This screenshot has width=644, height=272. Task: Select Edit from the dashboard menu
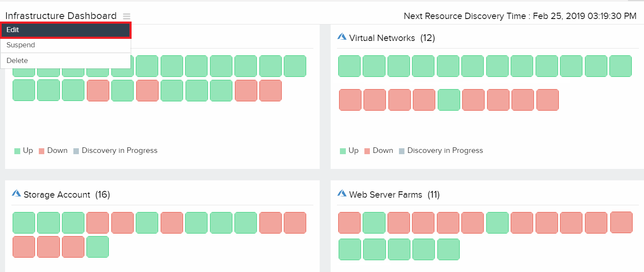[x=66, y=30]
